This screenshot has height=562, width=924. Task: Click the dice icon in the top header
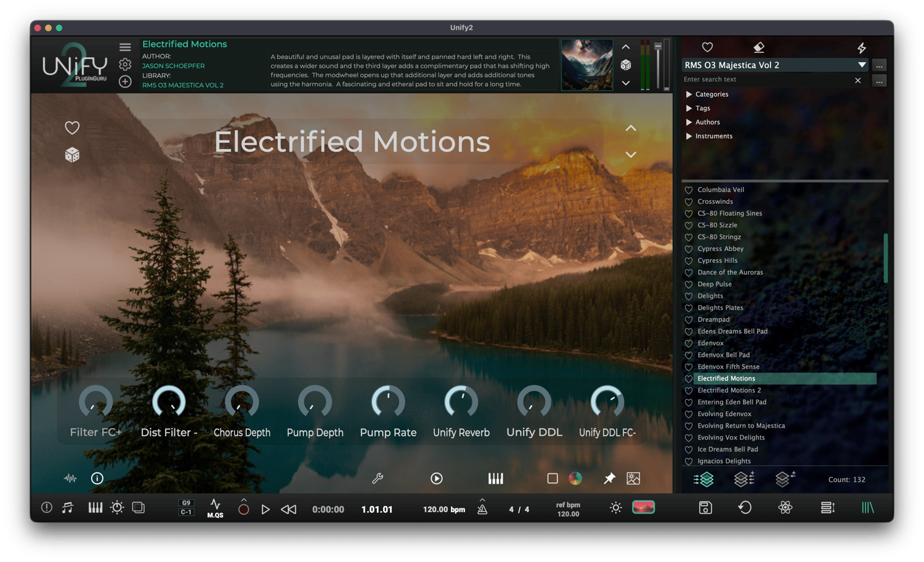(626, 65)
